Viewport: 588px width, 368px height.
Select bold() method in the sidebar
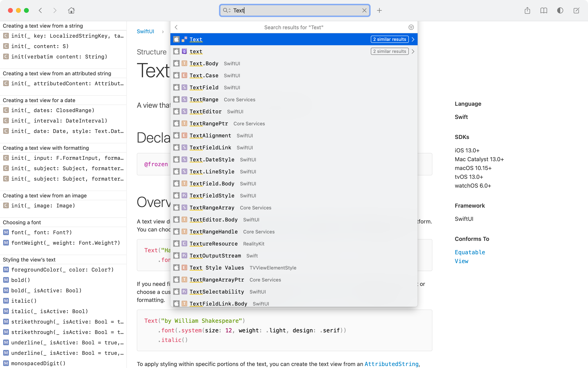click(x=21, y=280)
